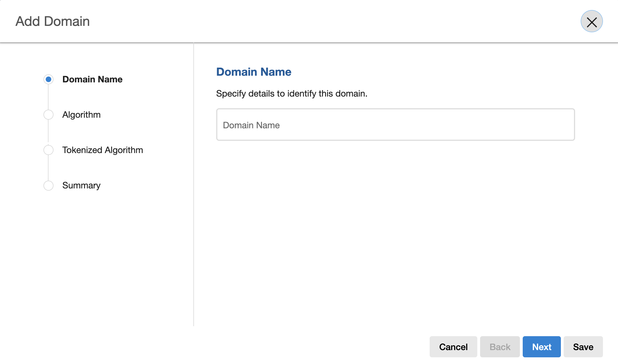
Task: Click connector line between Tokenized Algorithm and Summary
Action: (48, 168)
